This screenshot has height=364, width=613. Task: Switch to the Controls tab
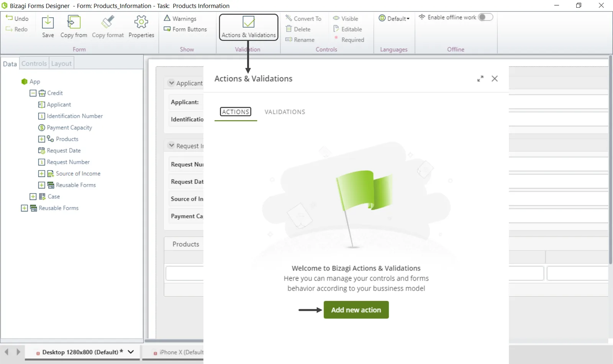click(x=34, y=64)
